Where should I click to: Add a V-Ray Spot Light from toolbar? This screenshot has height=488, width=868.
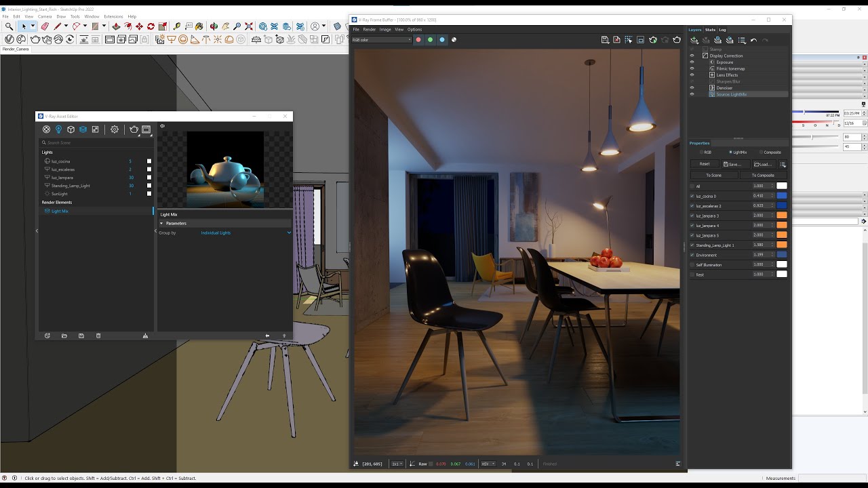click(195, 39)
